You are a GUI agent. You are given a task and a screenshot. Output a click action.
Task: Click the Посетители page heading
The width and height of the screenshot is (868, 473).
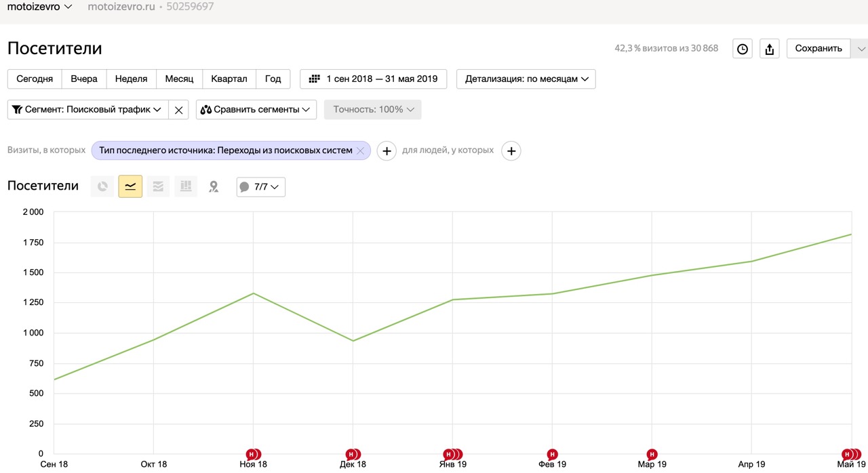(x=55, y=48)
